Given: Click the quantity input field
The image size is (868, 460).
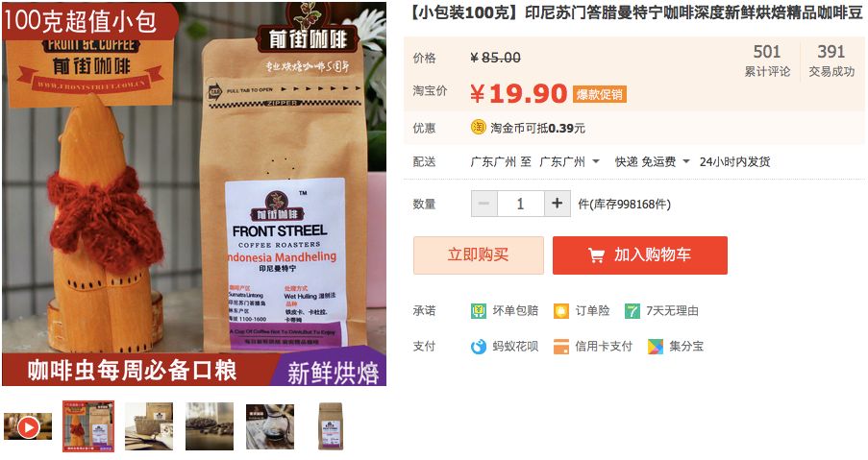Looking at the screenshot, I should click(x=521, y=204).
